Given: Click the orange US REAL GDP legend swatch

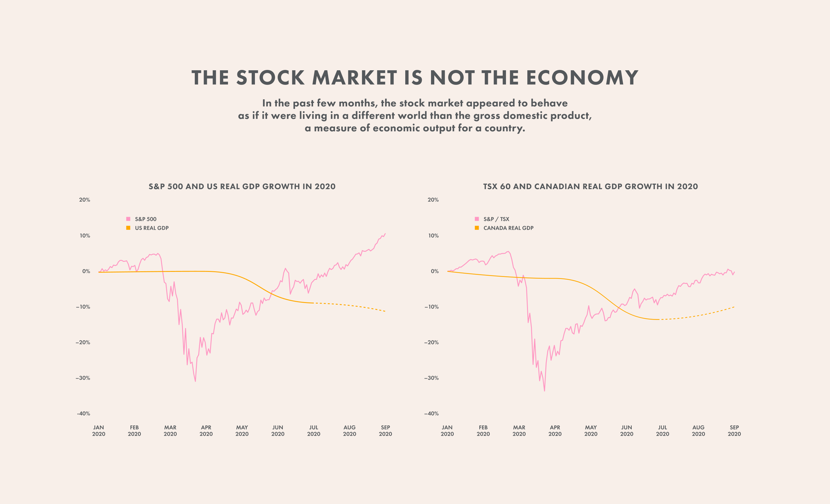Looking at the screenshot, I should tap(128, 228).
